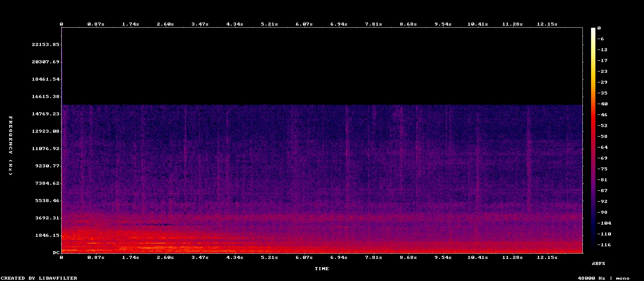Select the 16615.38 frequency label

click(46, 97)
